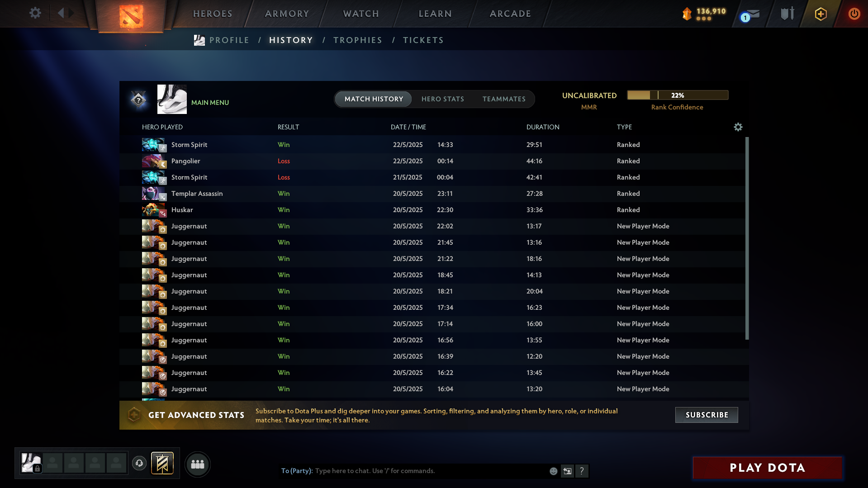Viewport: 868px width, 488px height.
Task: Click the match history scrollbar
Action: (747, 238)
